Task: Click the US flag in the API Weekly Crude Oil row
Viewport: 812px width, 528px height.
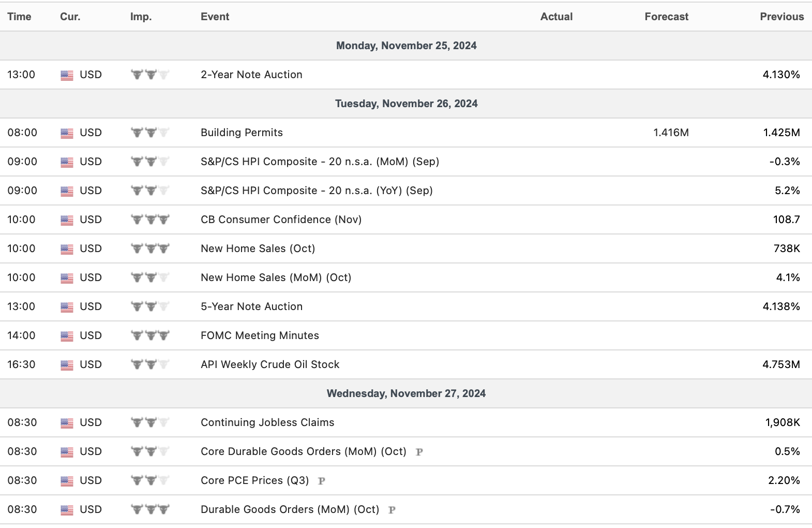Action: pos(67,365)
